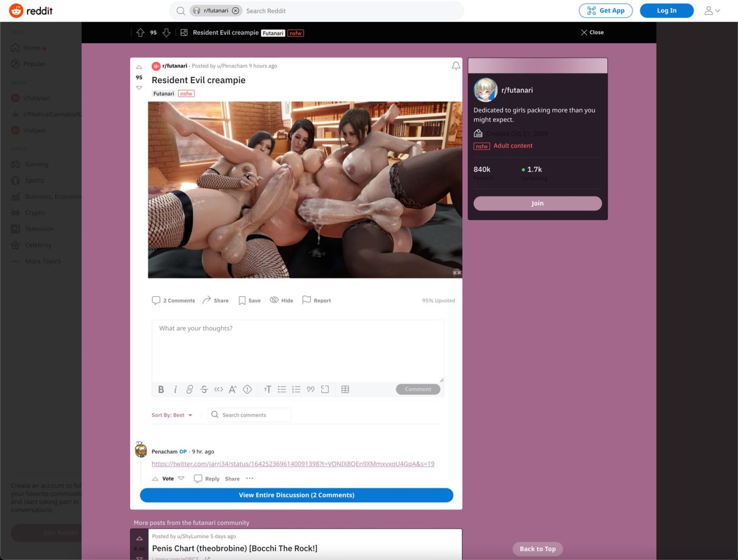Image resolution: width=738 pixels, height=560 pixels.
Task: Insert a table in the comment editor
Action: click(x=345, y=390)
